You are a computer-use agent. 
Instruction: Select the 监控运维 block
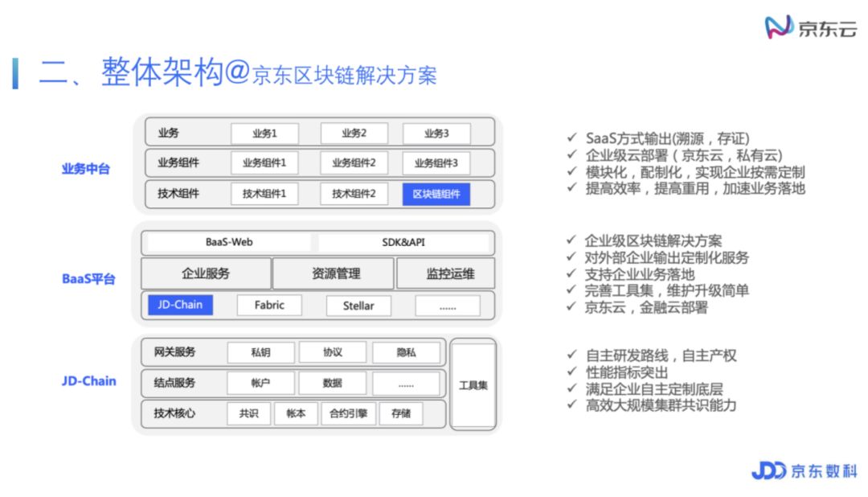point(446,273)
